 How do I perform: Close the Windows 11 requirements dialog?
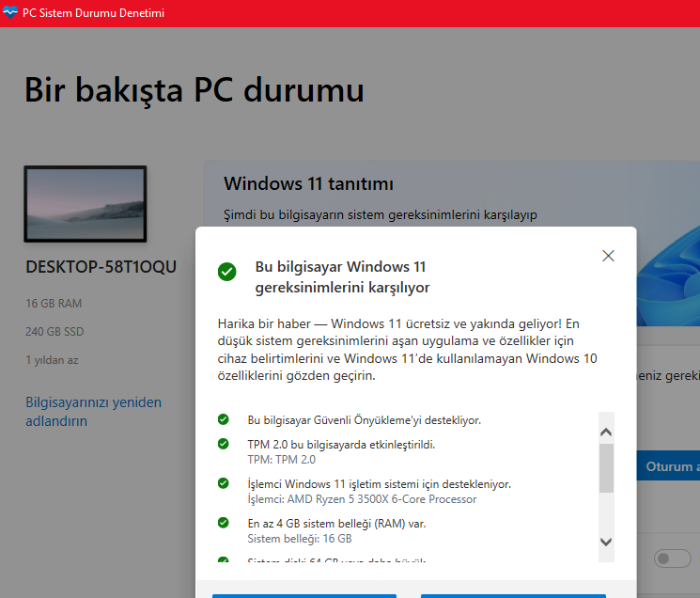pos(608,256)
